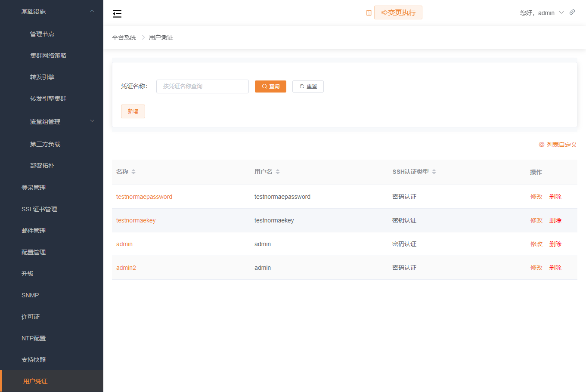Click the 变更执行 button
This screenshot has width=586, height=392.
398,13
